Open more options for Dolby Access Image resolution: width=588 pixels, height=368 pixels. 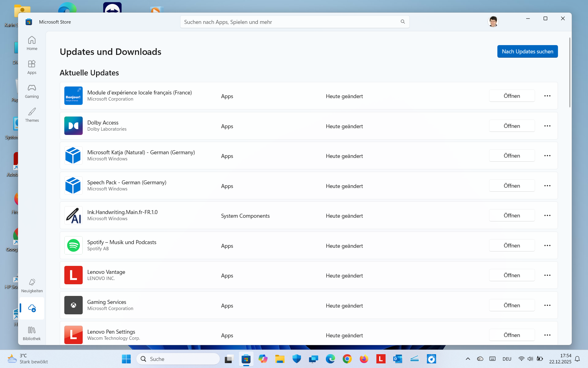pos(547,126)
